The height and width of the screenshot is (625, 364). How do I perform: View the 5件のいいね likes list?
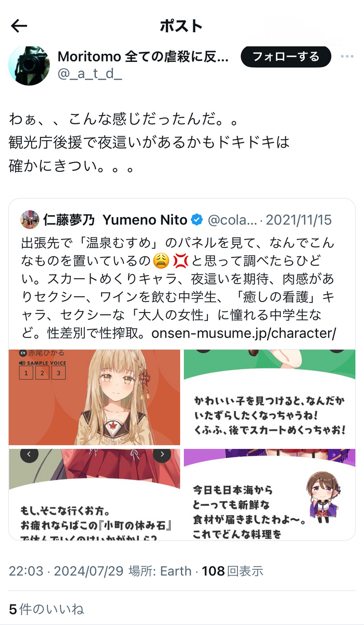46,609
